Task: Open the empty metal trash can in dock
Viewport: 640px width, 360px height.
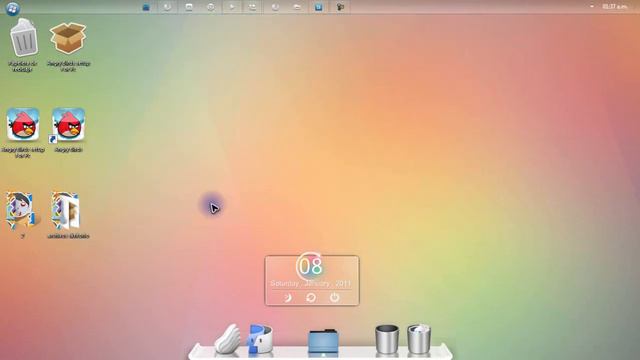Action: click(x=387, y=339)
